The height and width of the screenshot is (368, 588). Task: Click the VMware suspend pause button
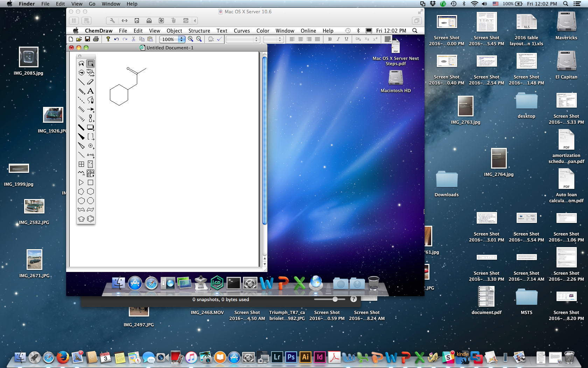pyautogui.click(x=74, y=21)
